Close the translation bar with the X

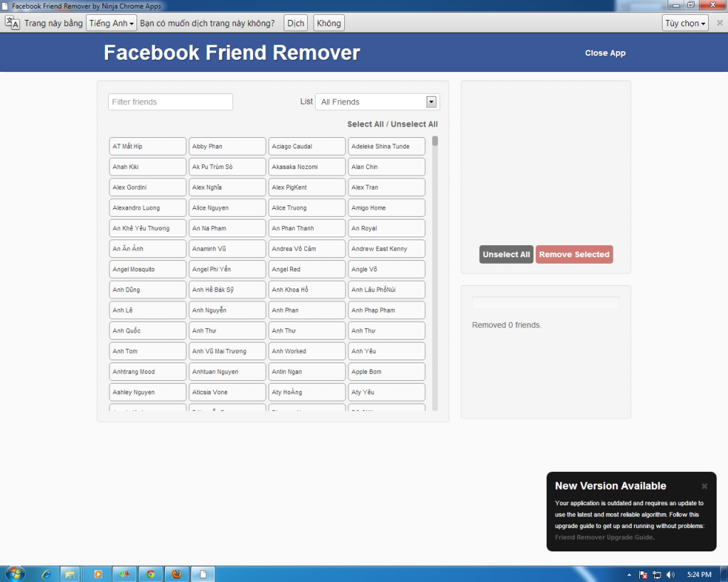point(719,23)
